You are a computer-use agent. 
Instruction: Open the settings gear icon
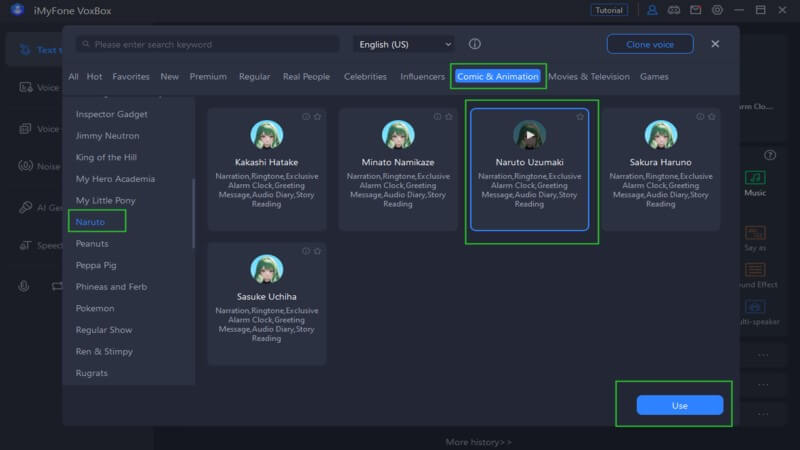click(x=717, y=10)
